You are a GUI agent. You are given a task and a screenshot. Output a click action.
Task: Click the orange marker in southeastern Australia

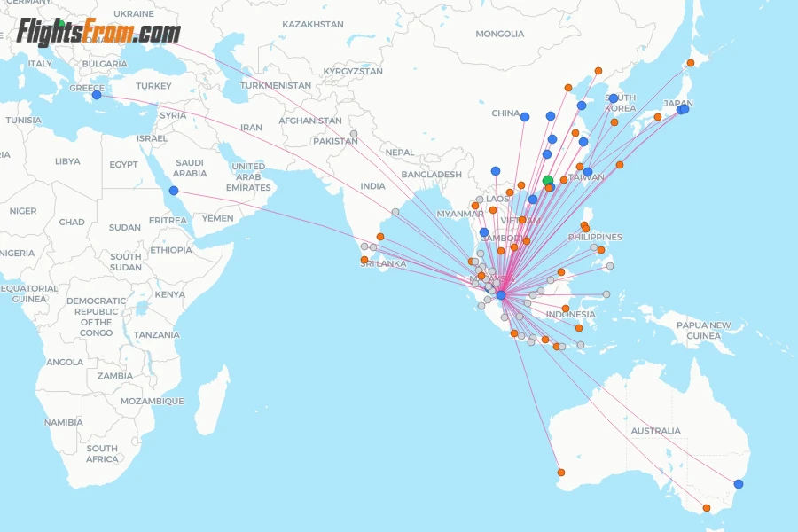(x=707, y=508)
